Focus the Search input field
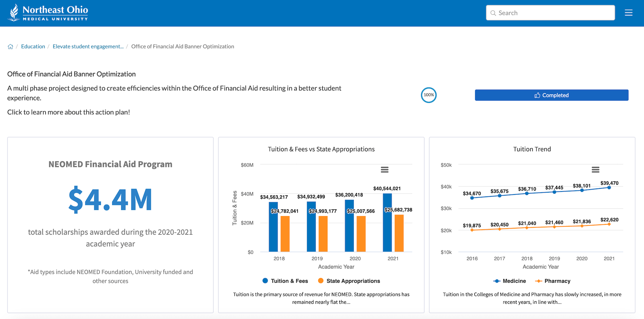644x319 pixels. 550,13
